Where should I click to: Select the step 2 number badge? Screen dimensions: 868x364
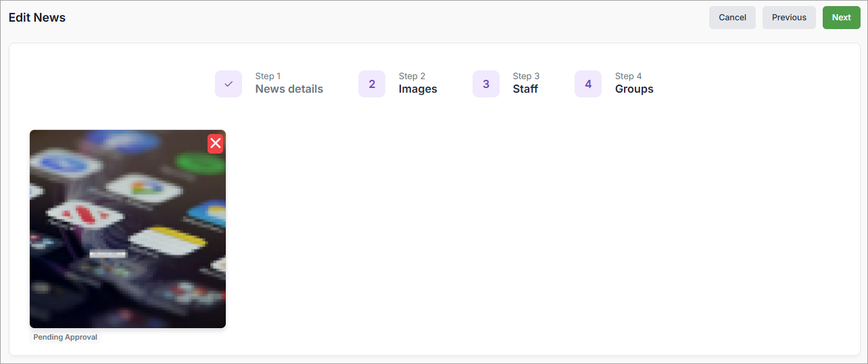[372, 84]
